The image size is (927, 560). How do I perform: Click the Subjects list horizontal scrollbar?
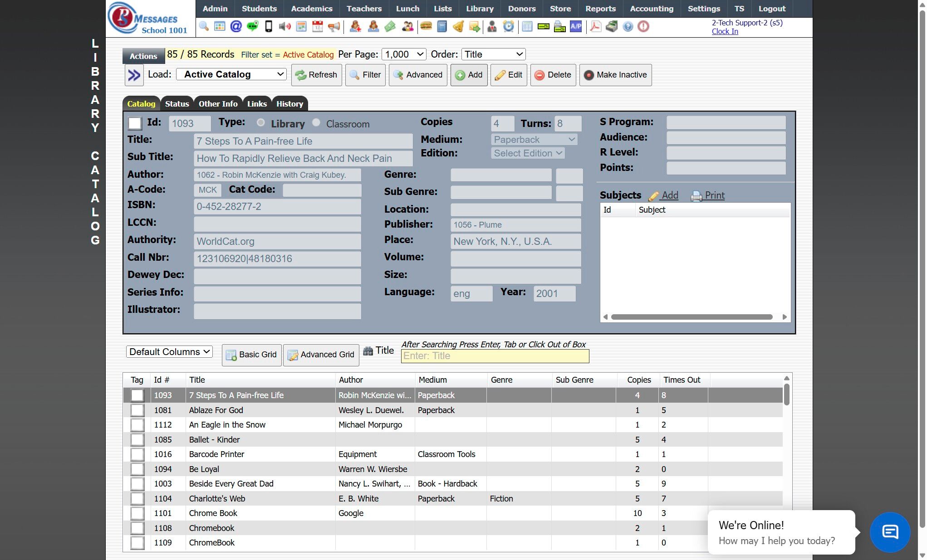[x=691, y=317]
